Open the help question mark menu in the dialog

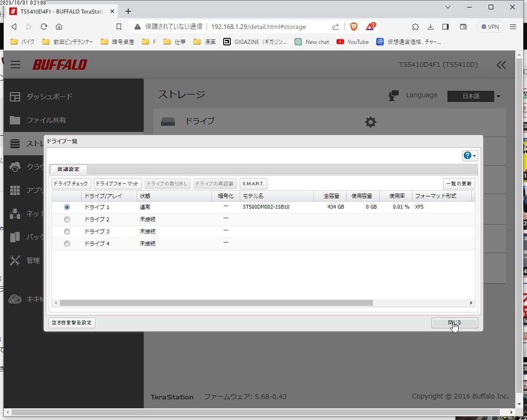470,155
